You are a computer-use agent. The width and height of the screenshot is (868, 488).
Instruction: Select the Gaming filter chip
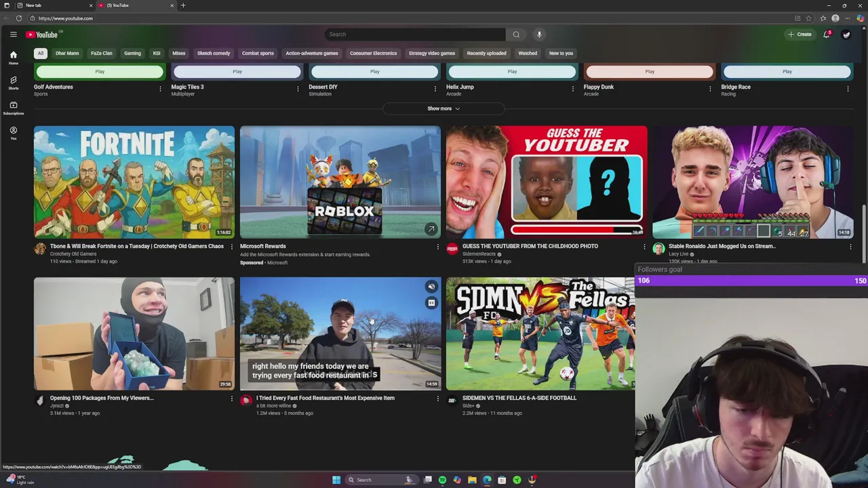pyautogui.click(x=132, y=54)
